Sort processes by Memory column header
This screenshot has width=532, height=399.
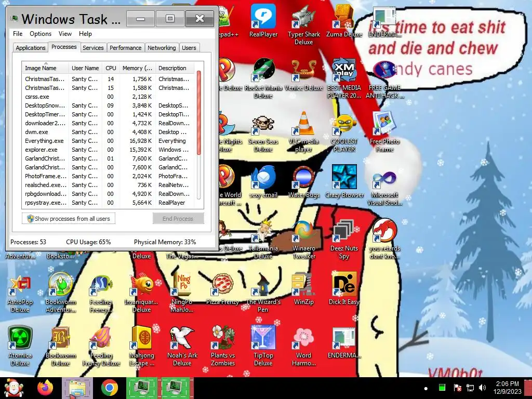[137, 68]
